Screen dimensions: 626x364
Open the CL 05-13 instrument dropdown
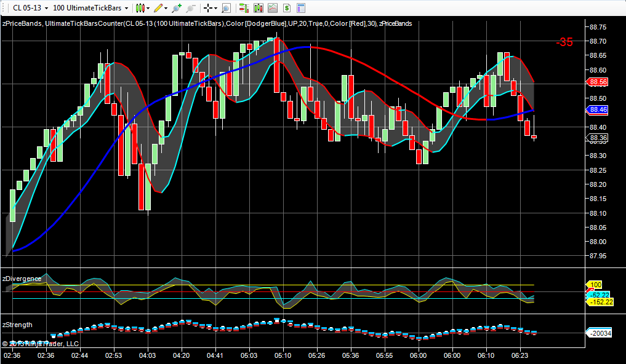point(30,8)
